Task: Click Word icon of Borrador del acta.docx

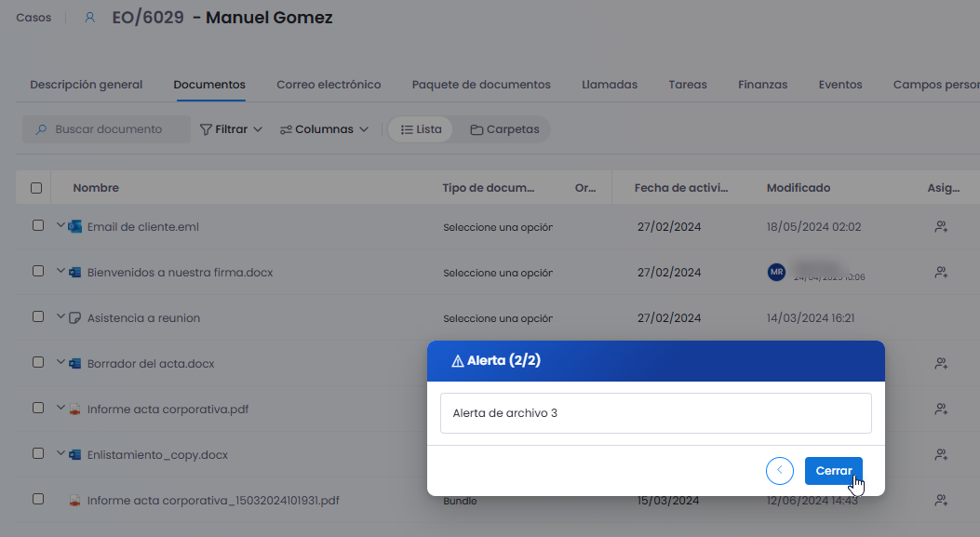Action: 75,364
